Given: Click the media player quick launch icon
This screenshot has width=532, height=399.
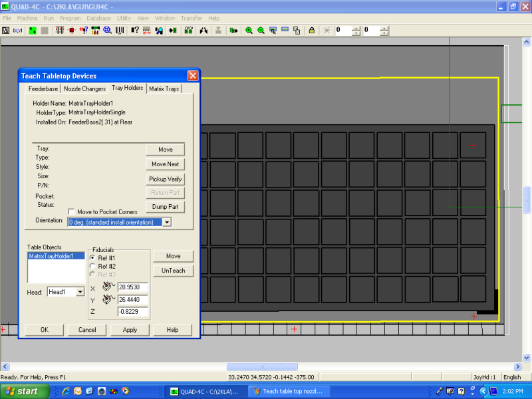Looking at the screenshot, I should point(126,391).
